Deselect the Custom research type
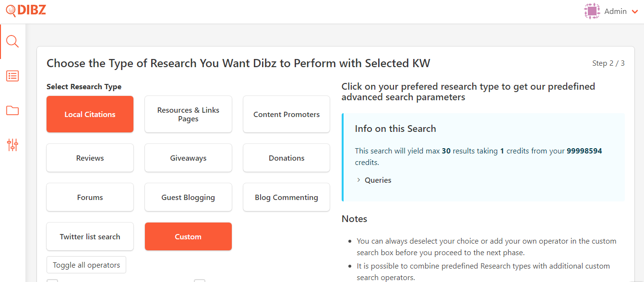This screenshot has width=644, height=282. (x=188, y=236)
